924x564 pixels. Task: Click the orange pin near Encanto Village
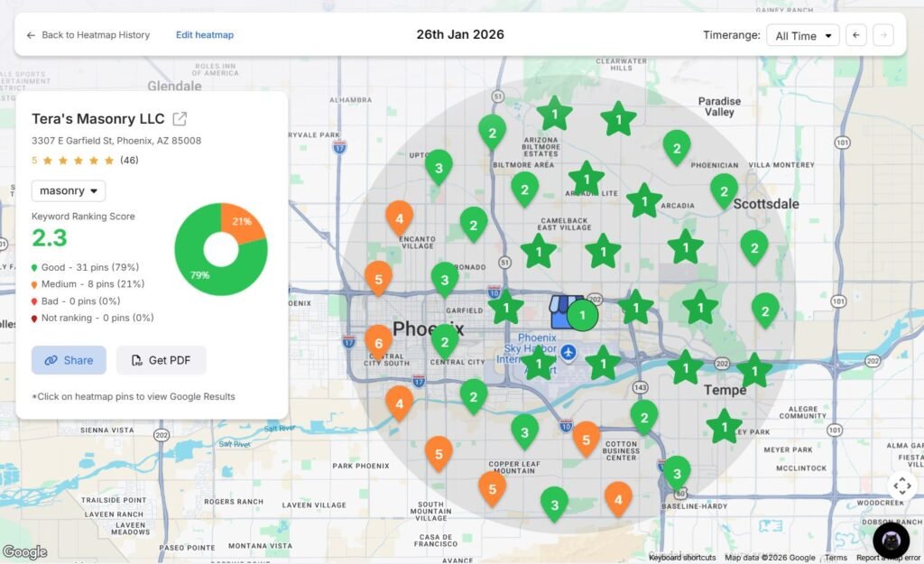(x=399, y=217)
